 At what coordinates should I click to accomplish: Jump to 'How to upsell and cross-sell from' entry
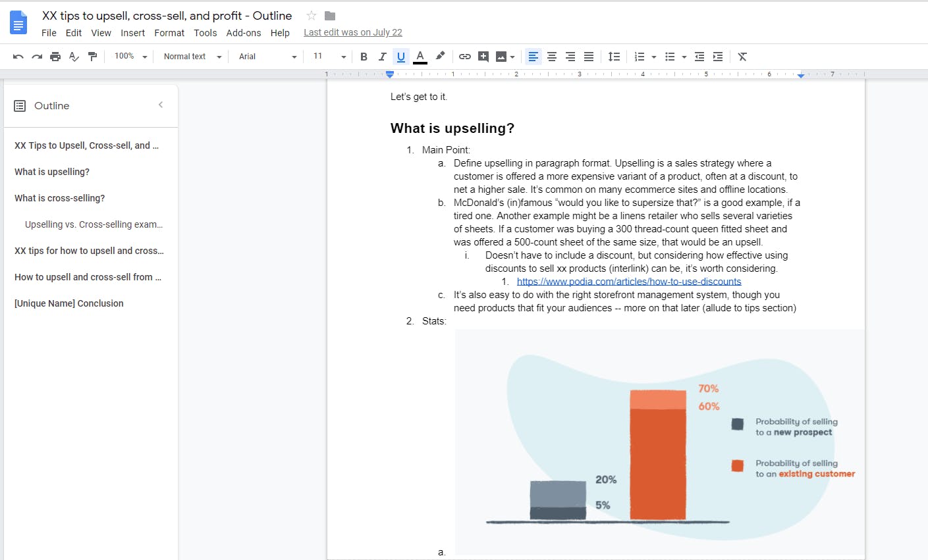pyautogui.click(x=88, y=277)
